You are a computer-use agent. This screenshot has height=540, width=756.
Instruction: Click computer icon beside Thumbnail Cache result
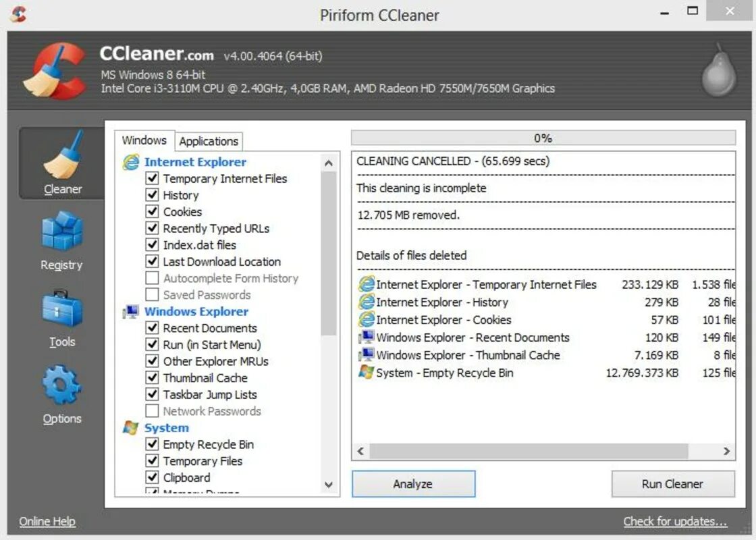[367, 354]
